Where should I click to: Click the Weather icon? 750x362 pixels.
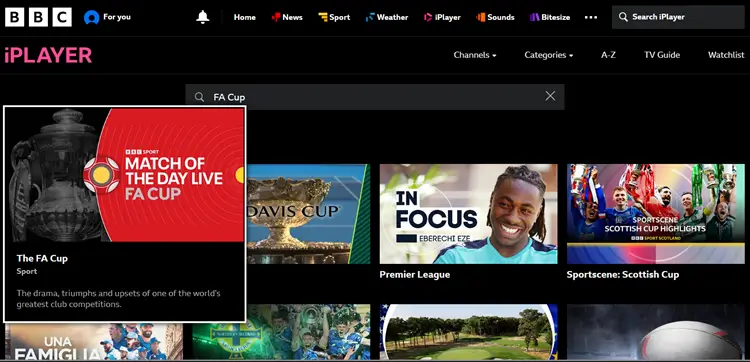click(370, 17)
